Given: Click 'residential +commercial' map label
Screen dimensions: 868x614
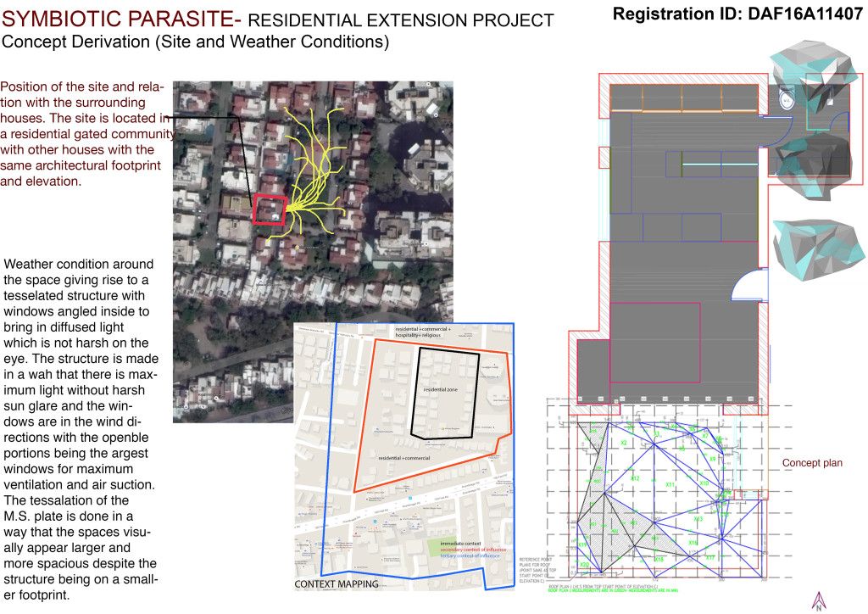Looking at the screenshot, I should (404, 458).
